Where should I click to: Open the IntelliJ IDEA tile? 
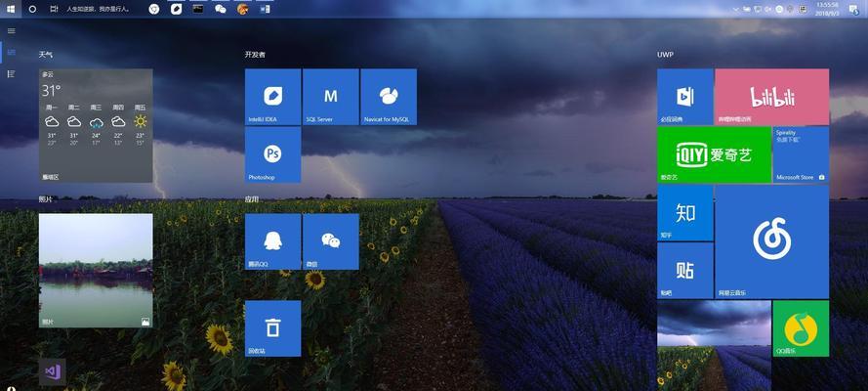pyautogui.click(x=273, y=97)
